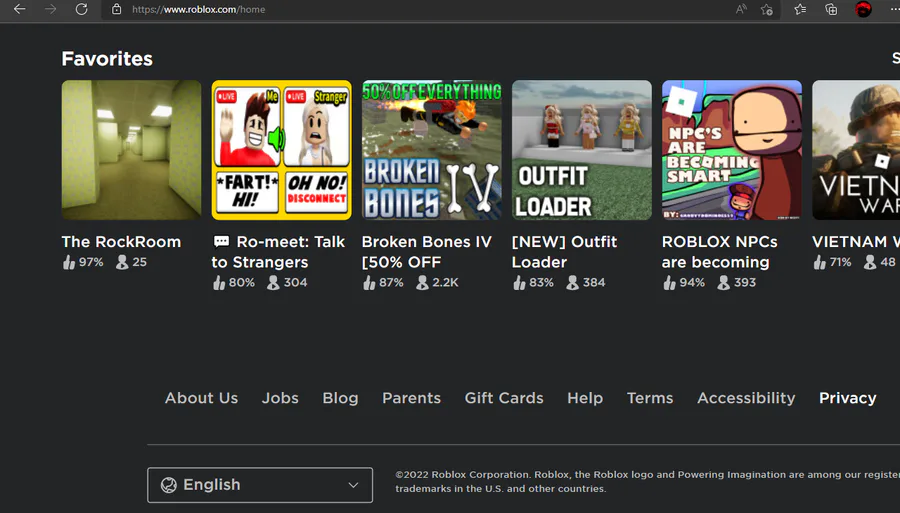Open the Blog footer link
The image size is (900, 513).
[x=340, y=398]
